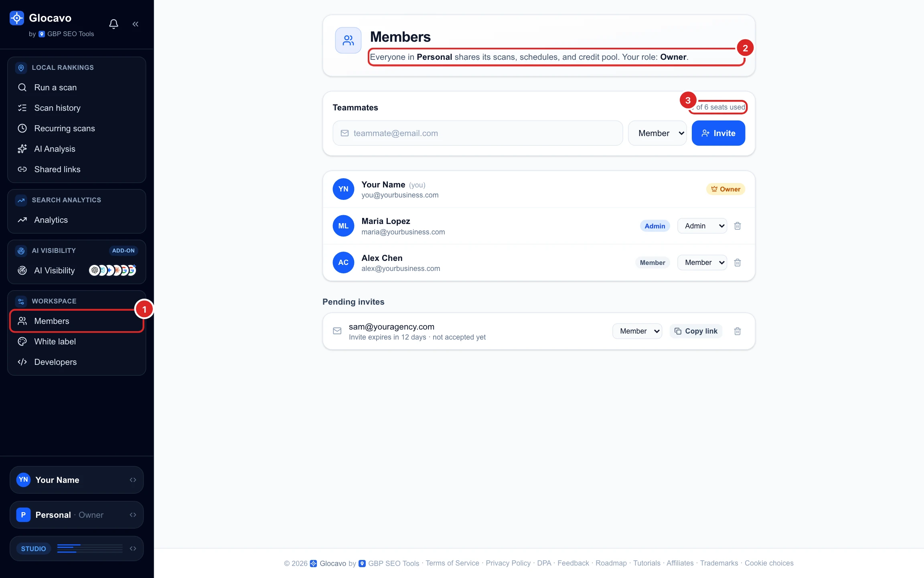The image size is (924, 578).
Task: Expand the Personal workspace switcher
Action: coord(77,515)
